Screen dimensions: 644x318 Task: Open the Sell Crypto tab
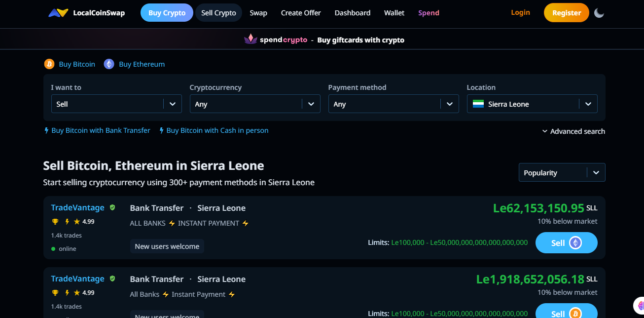point(218,13)
